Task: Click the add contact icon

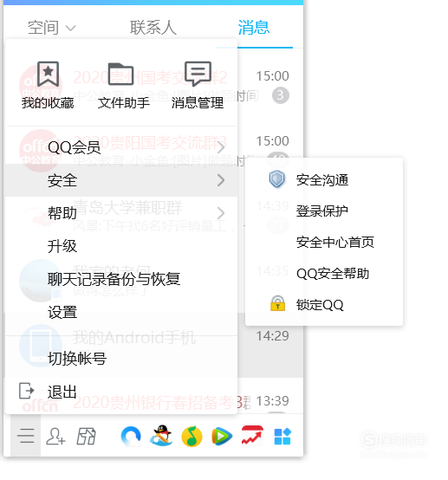Action: click(55, 437)
